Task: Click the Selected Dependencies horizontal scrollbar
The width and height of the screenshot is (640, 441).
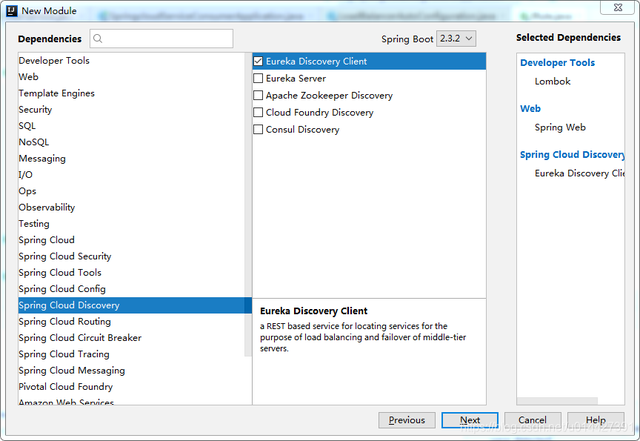Action: tap(557, 401)
